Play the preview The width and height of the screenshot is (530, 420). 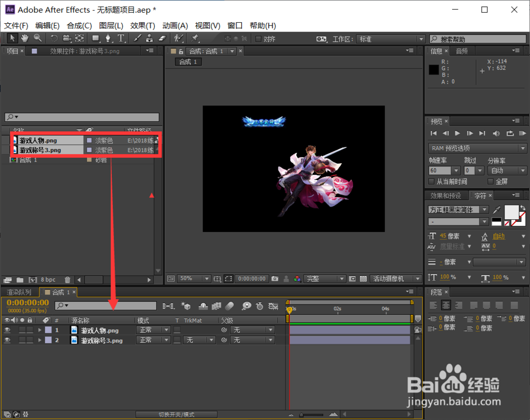(457, 133)
